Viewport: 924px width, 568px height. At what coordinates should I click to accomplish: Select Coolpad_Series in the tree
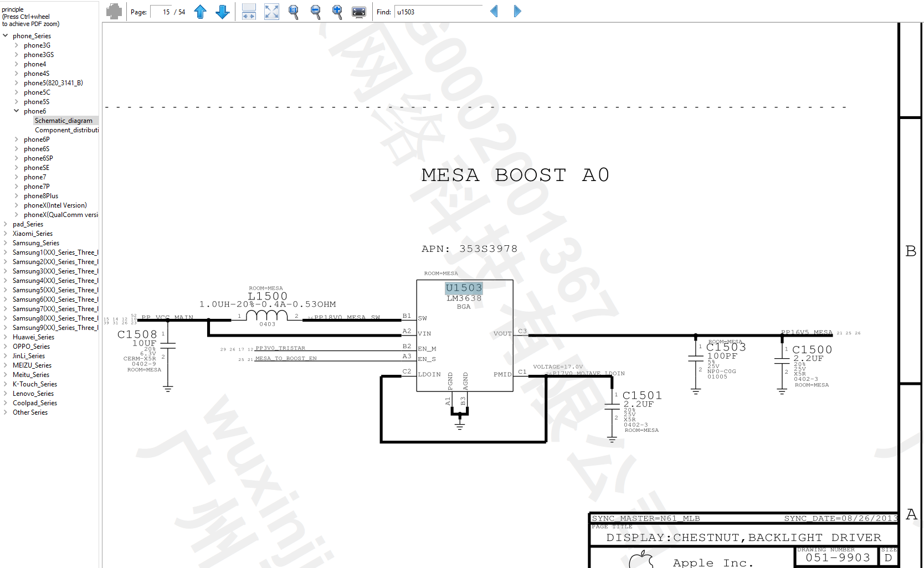click(x=35, y=403)
